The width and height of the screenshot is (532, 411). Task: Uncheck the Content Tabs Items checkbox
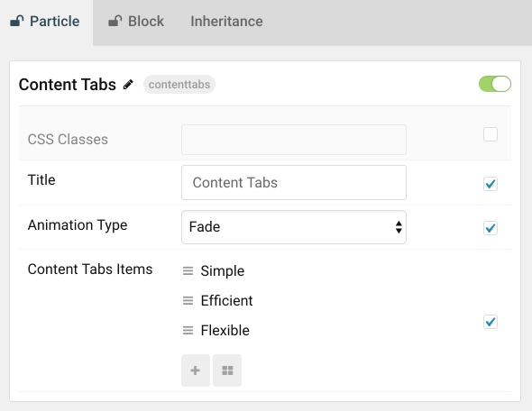coord(491,322)
